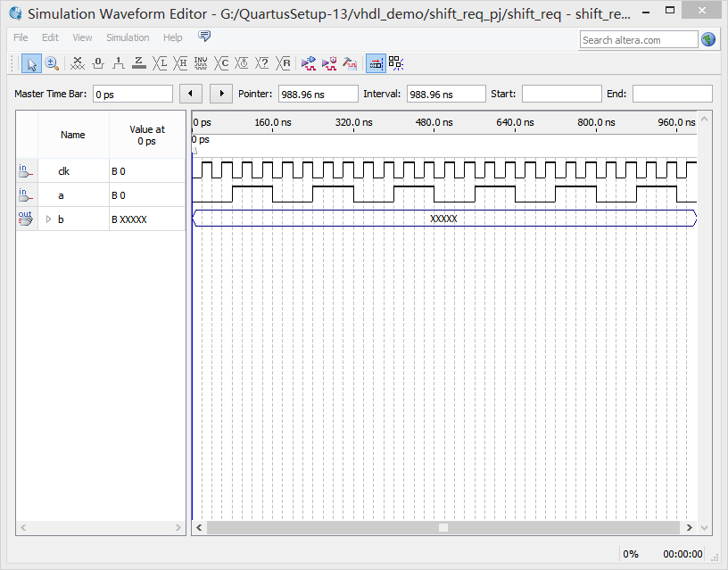Click vertical scrollbar down arrow
This screenshot has height=570, width=728.
(705, 528)
